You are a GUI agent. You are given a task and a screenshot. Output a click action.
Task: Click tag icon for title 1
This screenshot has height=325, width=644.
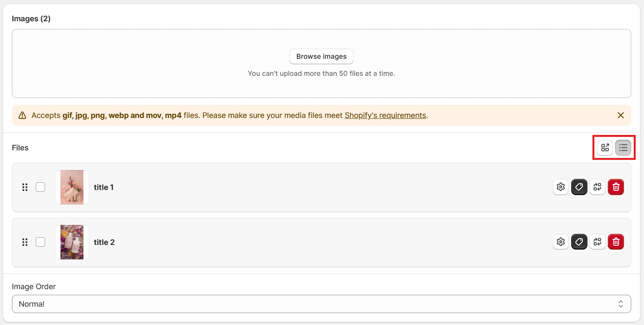[x=579, y=187]
